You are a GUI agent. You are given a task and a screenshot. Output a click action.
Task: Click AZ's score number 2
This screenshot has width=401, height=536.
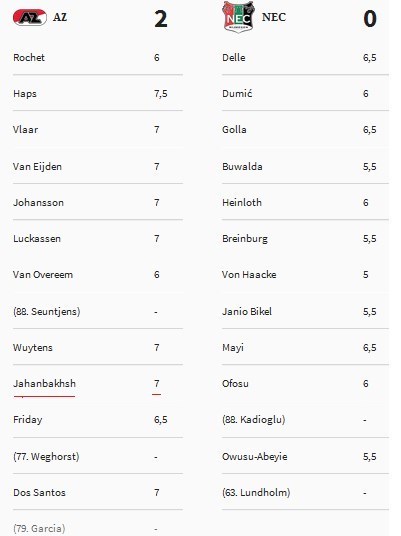coord(161,19)
